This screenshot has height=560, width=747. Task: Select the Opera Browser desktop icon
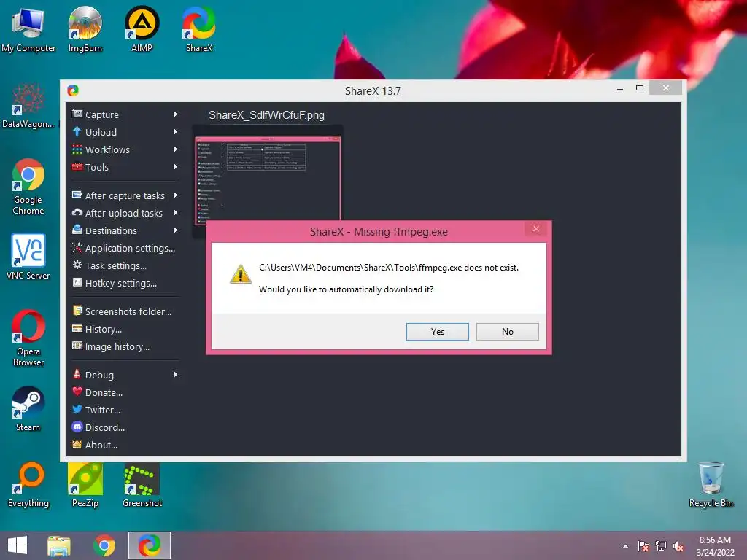pos(28,338)
